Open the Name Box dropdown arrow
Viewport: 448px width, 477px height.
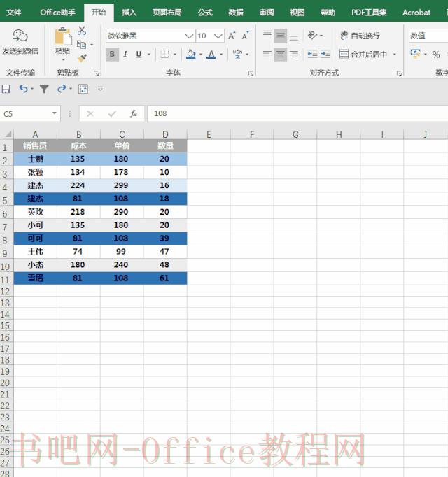pos(54,113)
